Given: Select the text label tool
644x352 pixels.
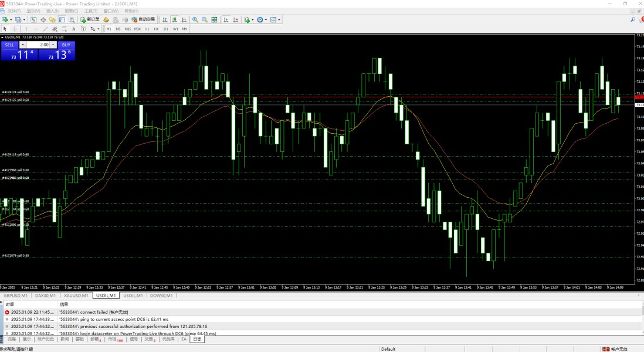Looking at the screenshot, I should coord(73,29).
